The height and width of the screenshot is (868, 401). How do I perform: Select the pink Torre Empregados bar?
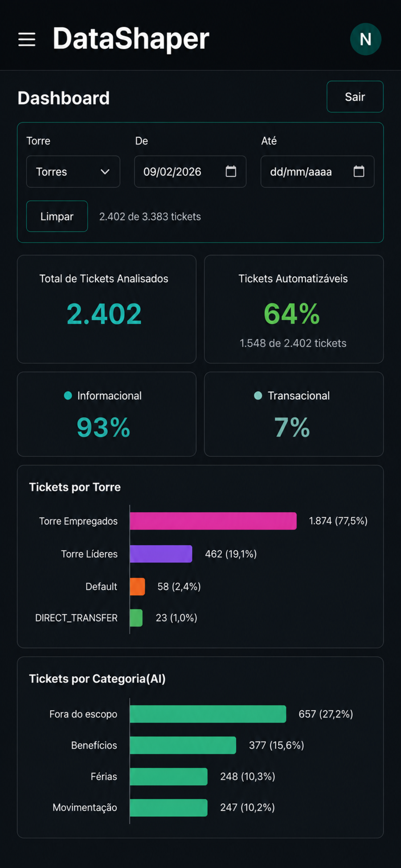tap(213, 521)
